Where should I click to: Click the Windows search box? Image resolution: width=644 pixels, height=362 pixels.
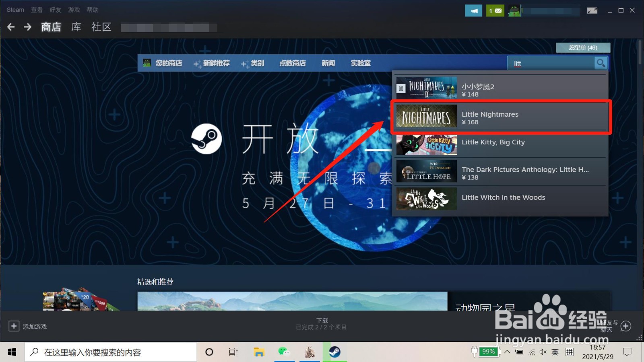tap(111, 352)
